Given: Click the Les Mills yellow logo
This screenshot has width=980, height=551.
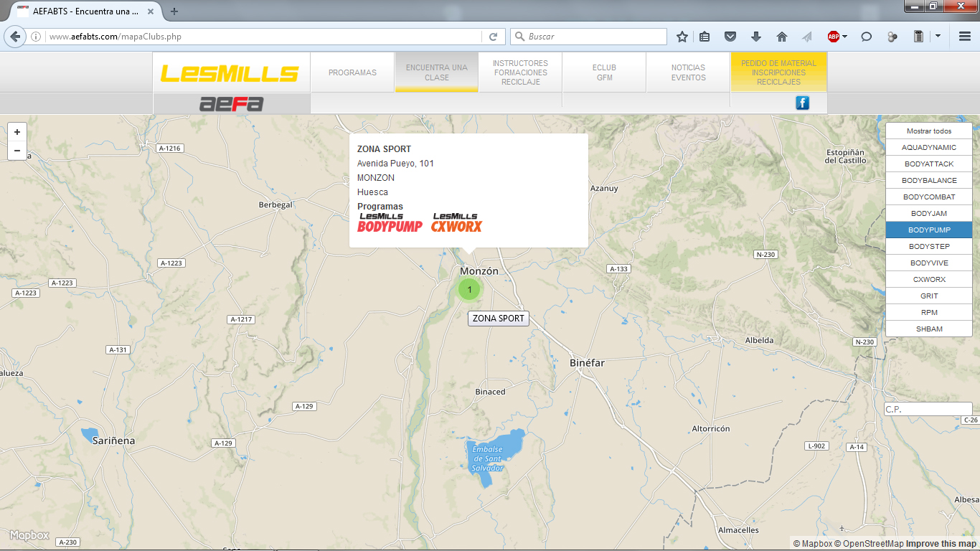Looking at the screenshot, I should click(x=230, y=72).
